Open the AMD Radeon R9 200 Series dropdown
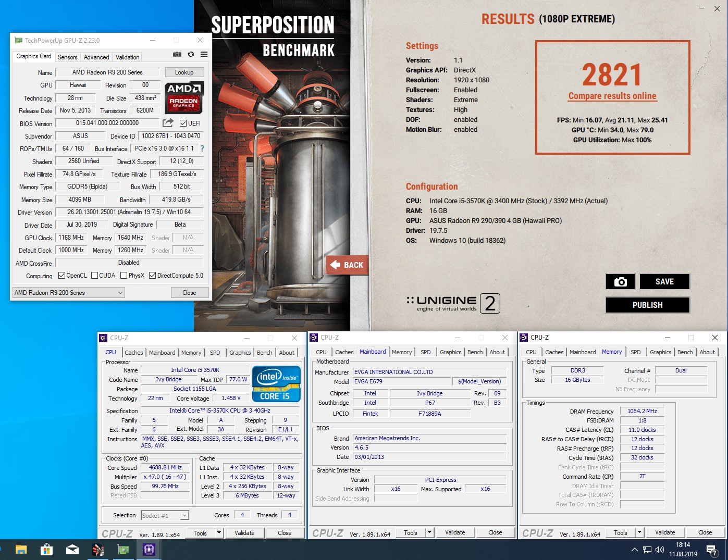Screen dimensions: 728x560 coord(68,293)
